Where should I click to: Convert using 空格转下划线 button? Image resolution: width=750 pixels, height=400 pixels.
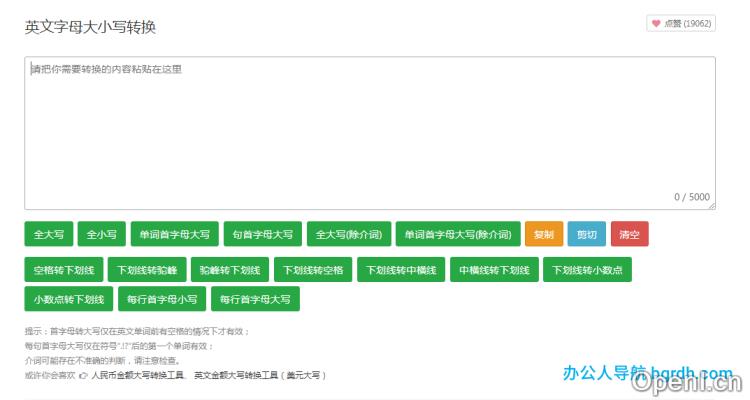point(63,270)
